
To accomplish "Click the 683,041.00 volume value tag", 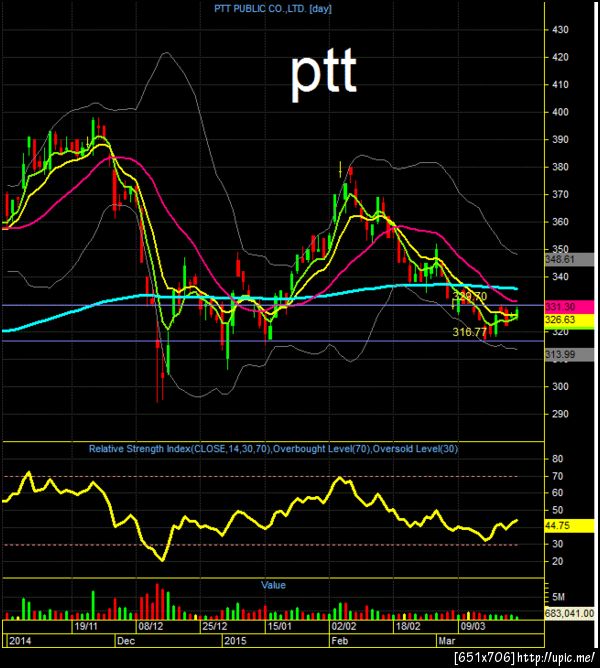I will pyautogui.click(x=569, y=613).
